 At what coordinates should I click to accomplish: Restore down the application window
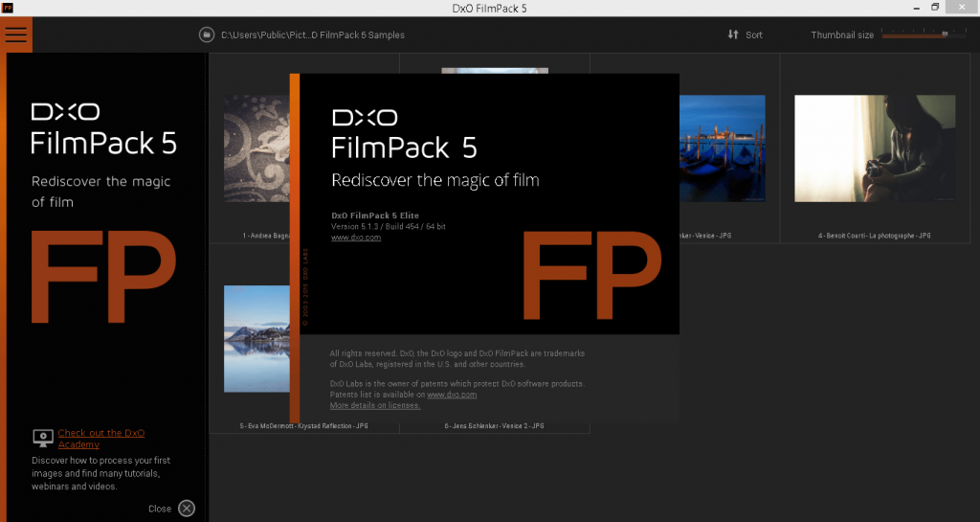(935, 8)
